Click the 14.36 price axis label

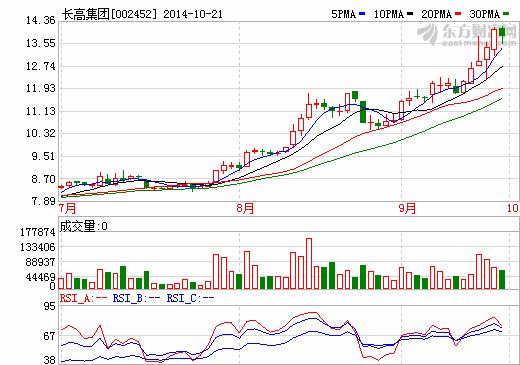40,21
